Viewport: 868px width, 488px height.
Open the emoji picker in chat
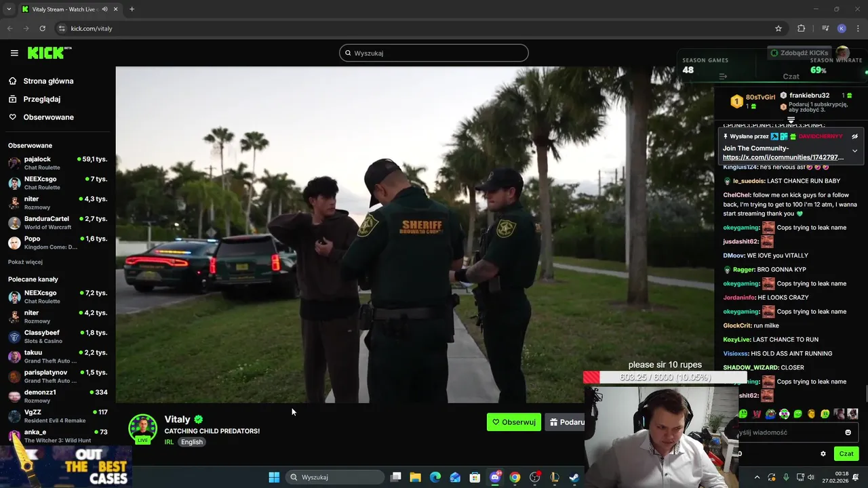(x=848, y=432)
